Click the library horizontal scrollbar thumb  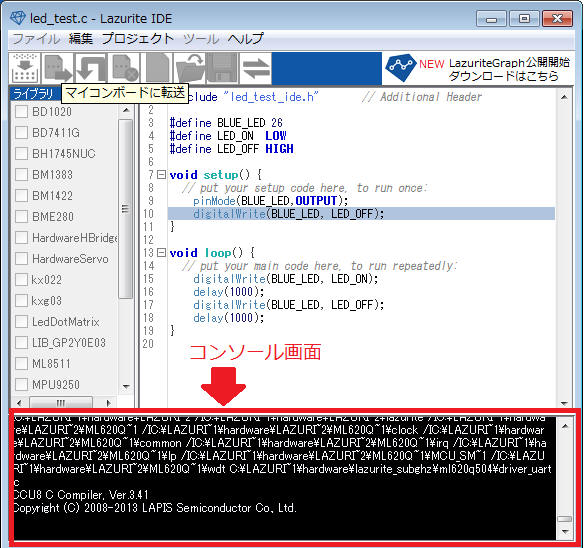61,403
